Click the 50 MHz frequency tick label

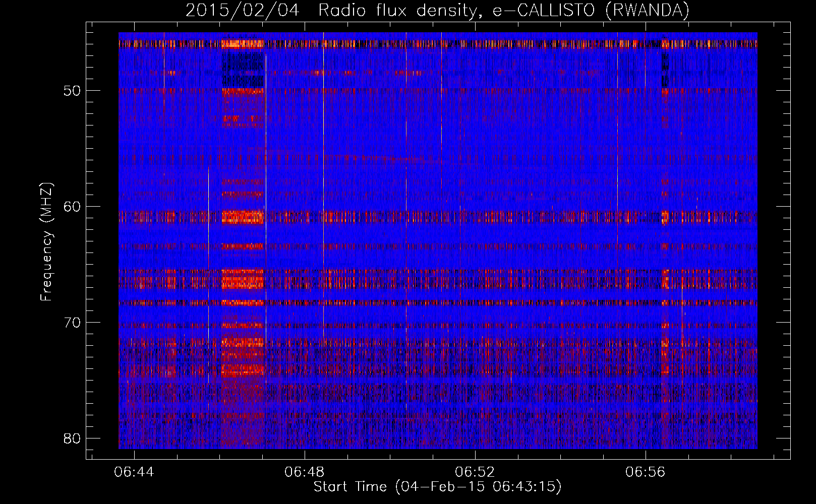click(x=72, y=91)
